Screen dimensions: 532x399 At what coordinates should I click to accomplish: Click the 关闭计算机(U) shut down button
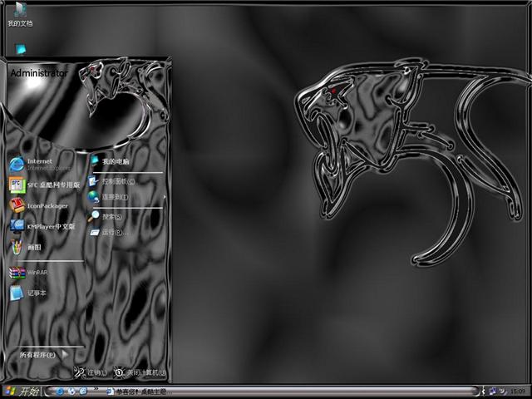[140, 372]
